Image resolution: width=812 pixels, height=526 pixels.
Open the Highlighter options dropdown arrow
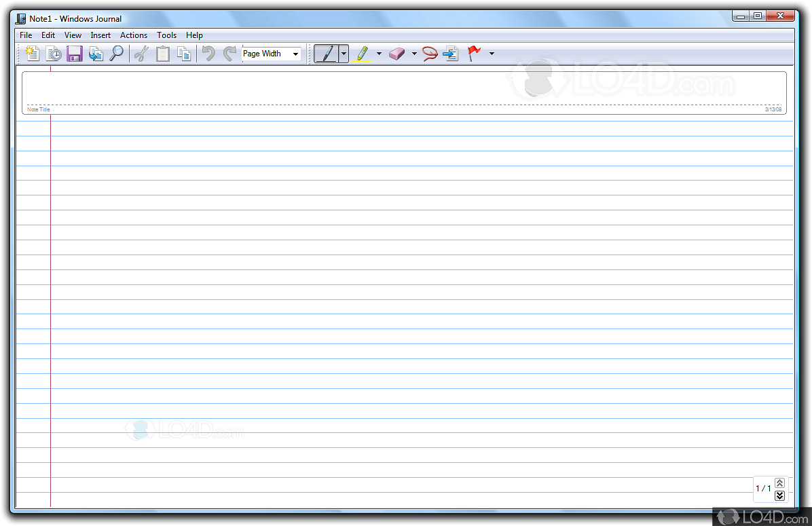tap(379, 54)
